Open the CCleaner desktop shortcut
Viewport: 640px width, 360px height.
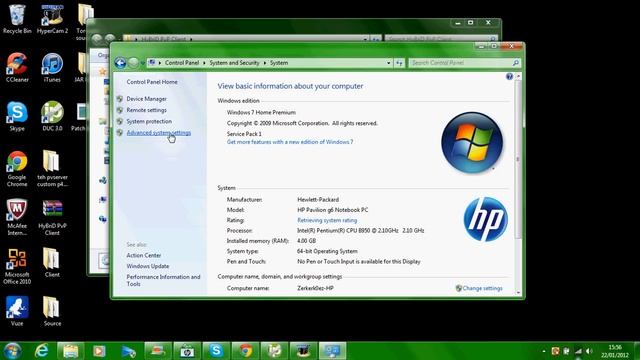[x=17, y=68]
